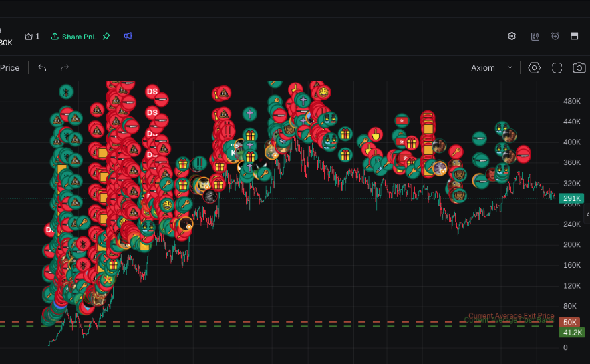This screenshot has height=364, width=590.
Task: Click the 160K price axis label
Action: coord(571,265)
